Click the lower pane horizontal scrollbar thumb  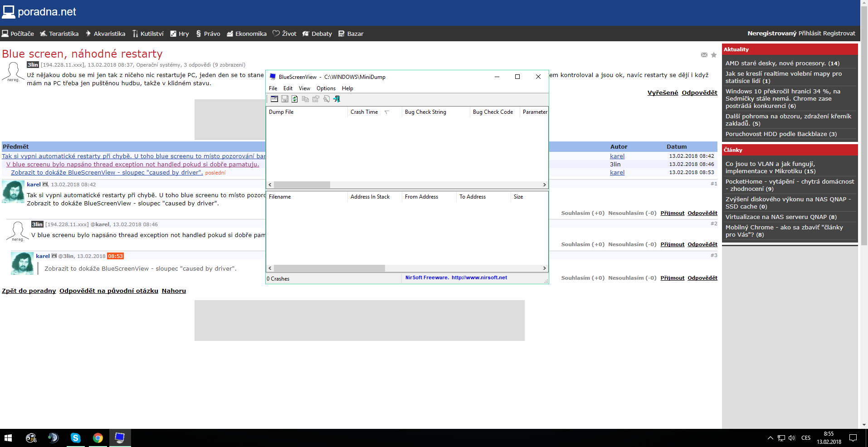click(x=329, y=268)
